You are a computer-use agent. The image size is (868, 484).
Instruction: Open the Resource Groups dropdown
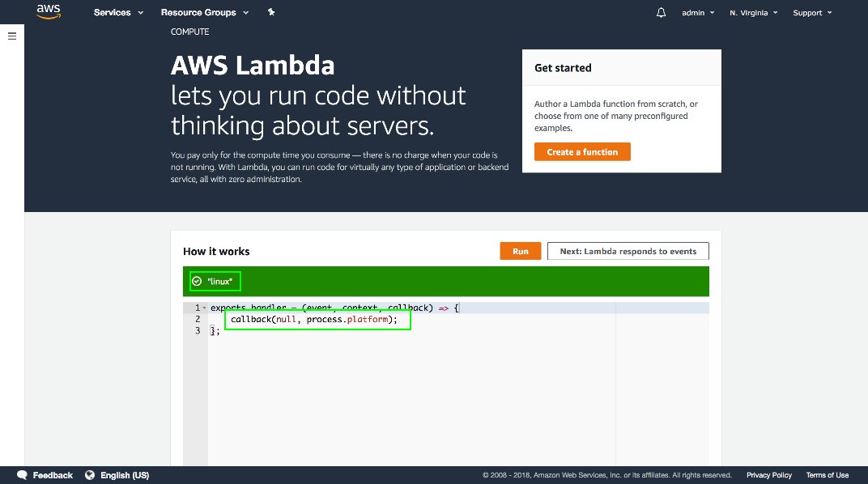pyautogui.click(x=205, y=13)
